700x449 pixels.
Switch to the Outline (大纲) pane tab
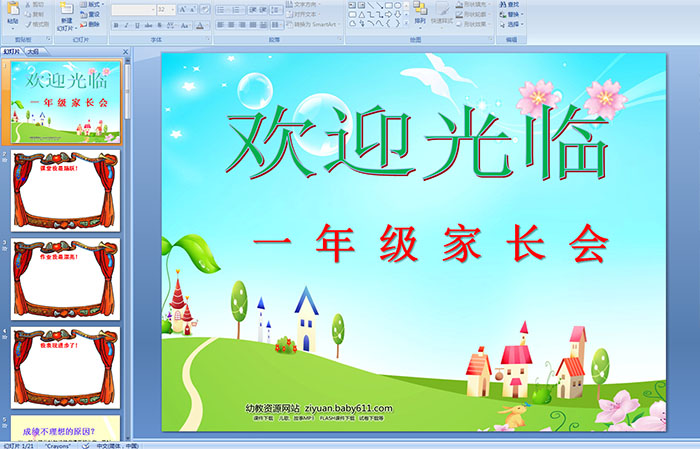coord(33,52)
